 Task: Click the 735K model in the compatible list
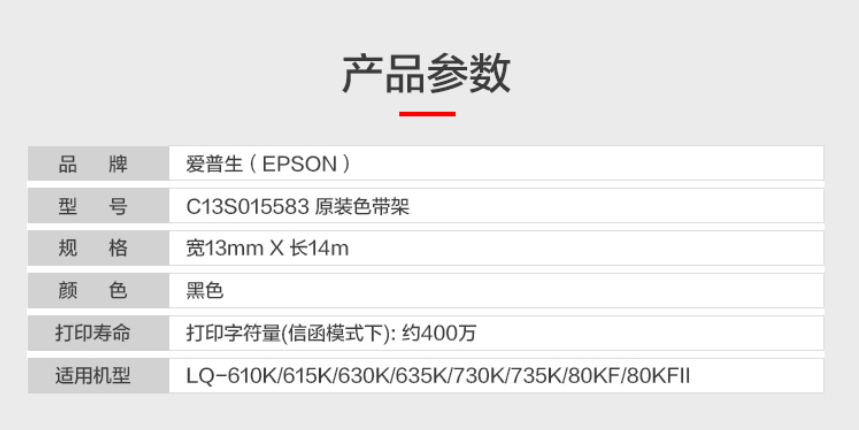click(x=537, y=376)
